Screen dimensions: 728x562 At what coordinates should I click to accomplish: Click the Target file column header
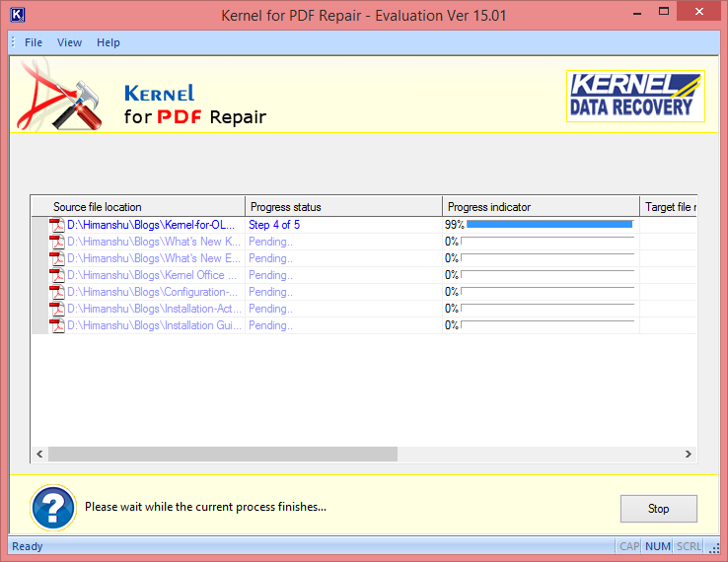coord(668,206)
